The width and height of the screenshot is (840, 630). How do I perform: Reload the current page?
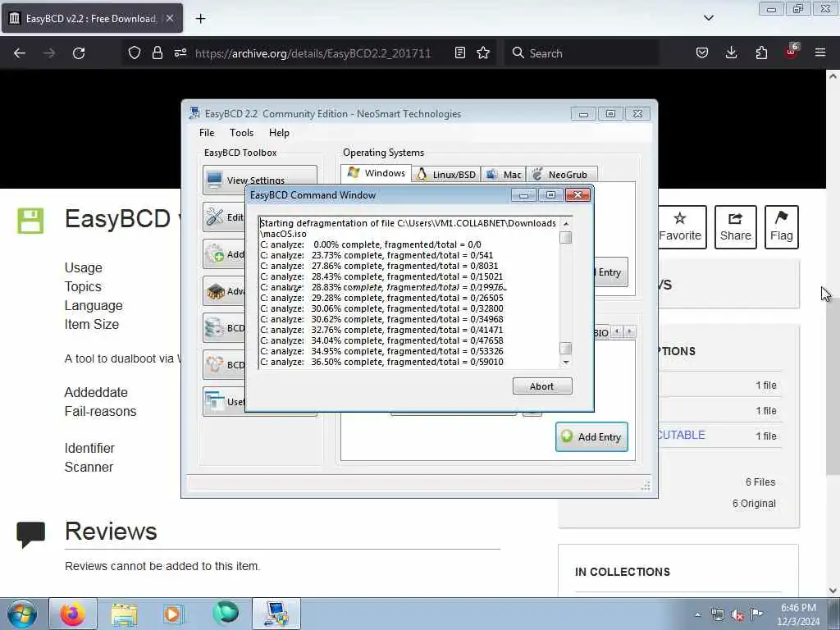[x=79, y=53]
